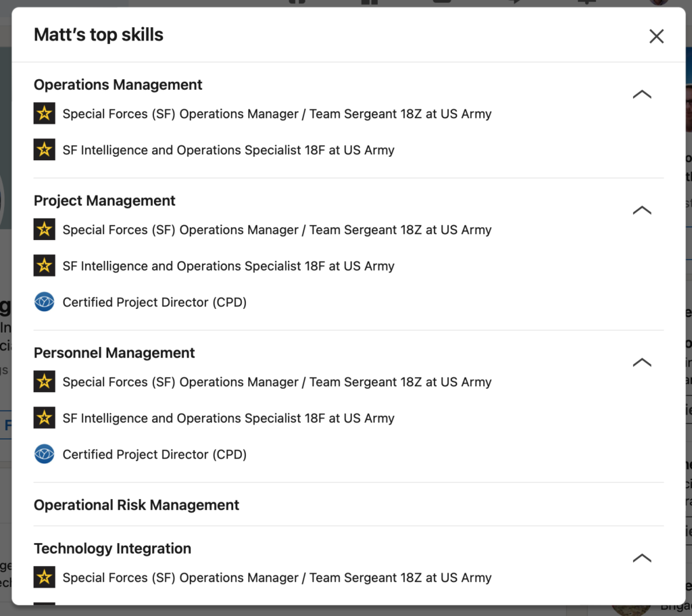Click US Army star icon under Technology Integration
Screen dimensions: 692x616
click(x=45, y=577)
